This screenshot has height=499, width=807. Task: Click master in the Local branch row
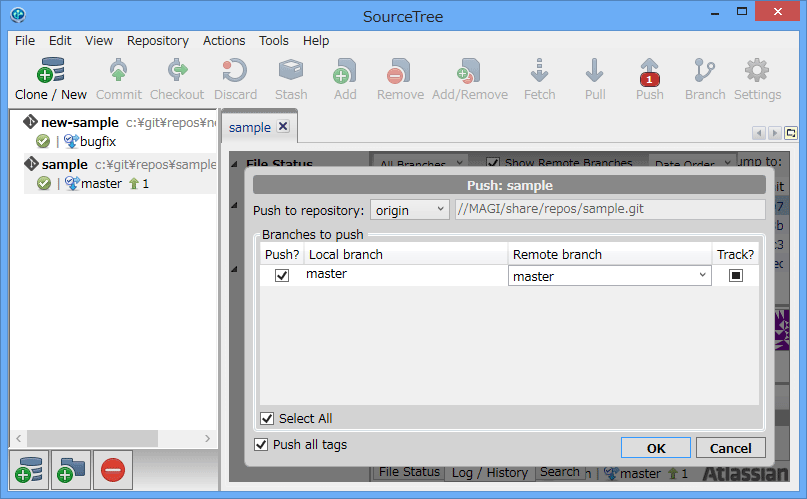(x=326, y=274)
